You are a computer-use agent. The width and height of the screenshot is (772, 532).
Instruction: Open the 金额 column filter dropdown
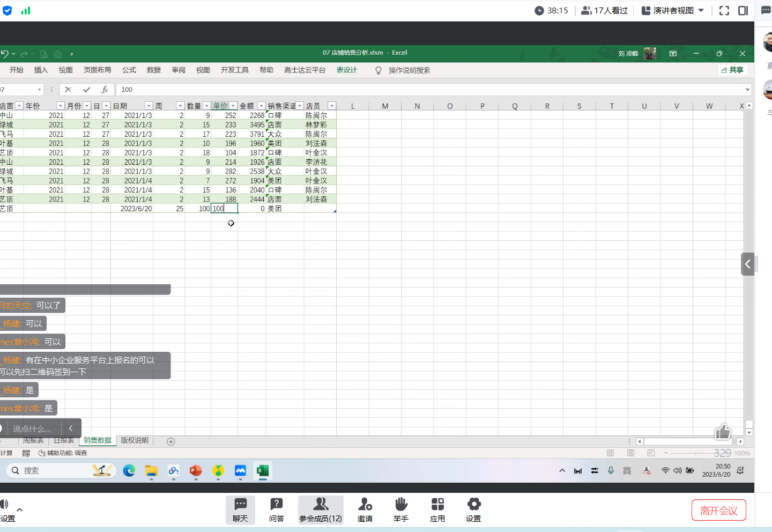(x=262, y=106)
